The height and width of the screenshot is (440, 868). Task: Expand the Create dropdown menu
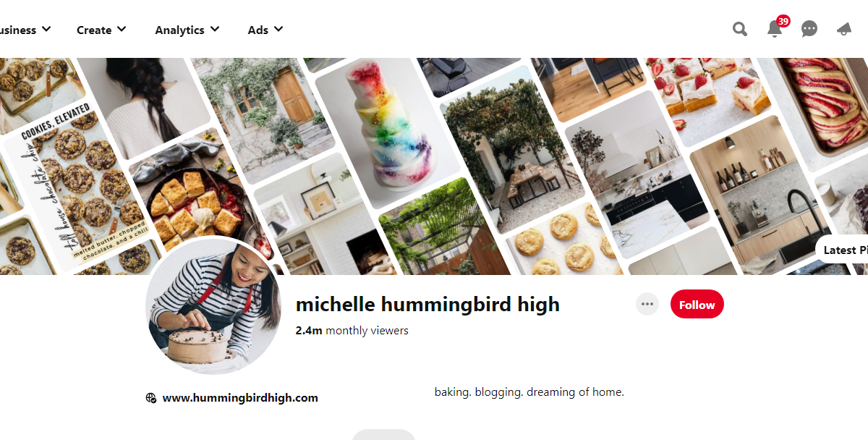pos(101,30)
